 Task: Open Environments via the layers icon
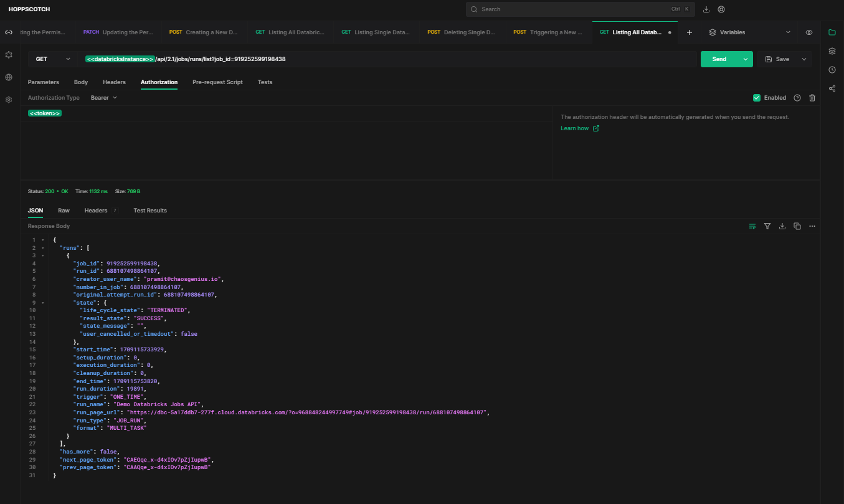832,52
